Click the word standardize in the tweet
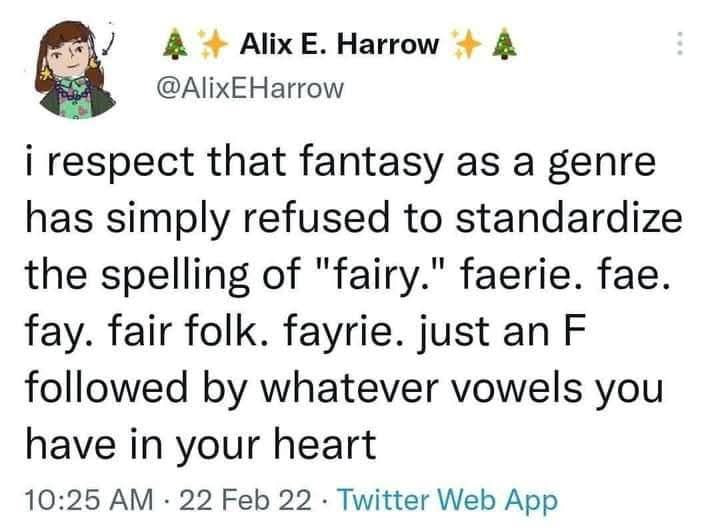The image size is (720, 530). point(569,219)
